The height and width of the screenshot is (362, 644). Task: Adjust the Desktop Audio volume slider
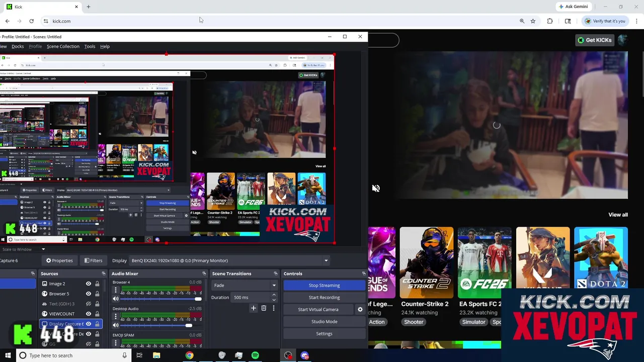click(x=189, y=325)
